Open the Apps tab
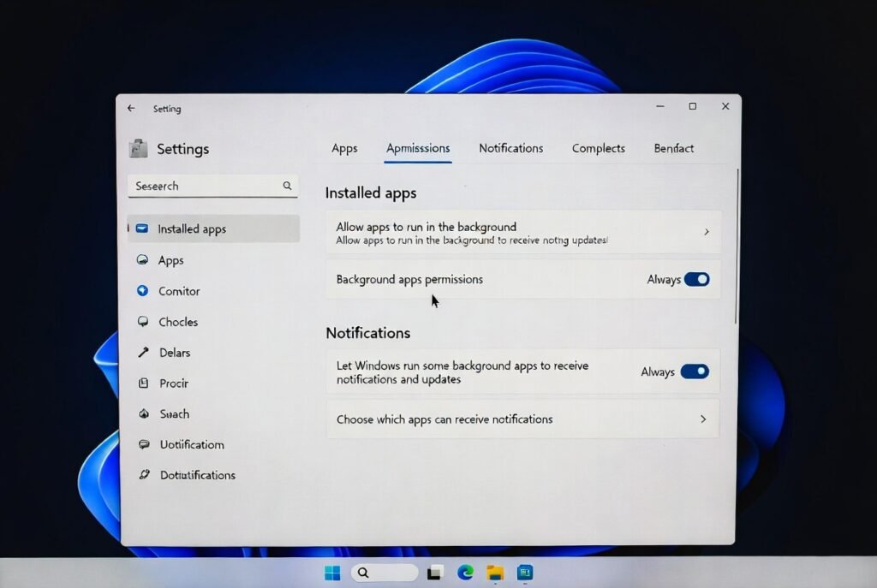This screenshot has width=877, height=588. click(x=344, y=148)
